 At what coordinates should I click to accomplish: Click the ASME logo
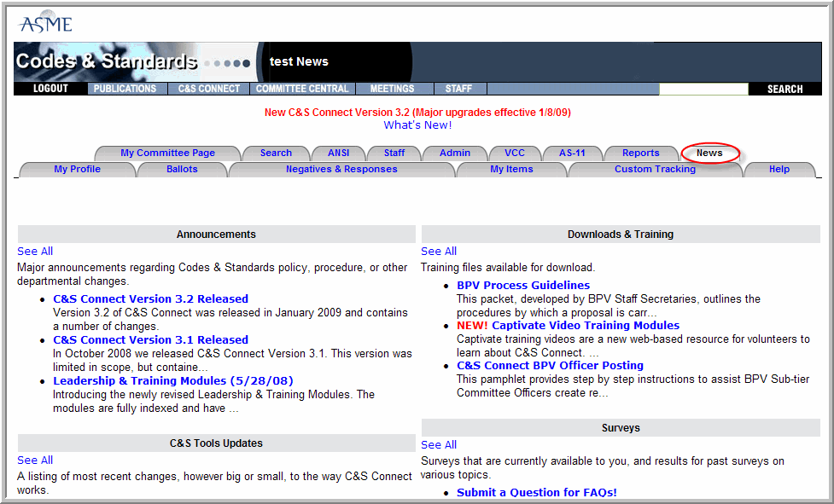click(x=44, y=23)
